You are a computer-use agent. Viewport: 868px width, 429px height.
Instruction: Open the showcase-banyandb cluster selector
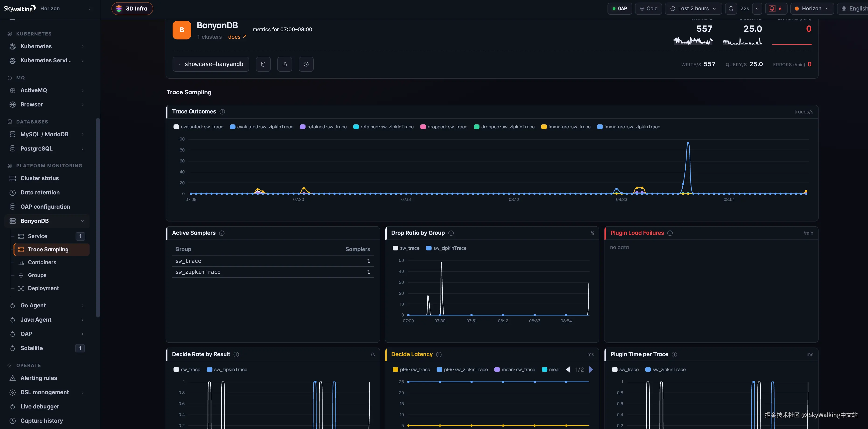211,64
